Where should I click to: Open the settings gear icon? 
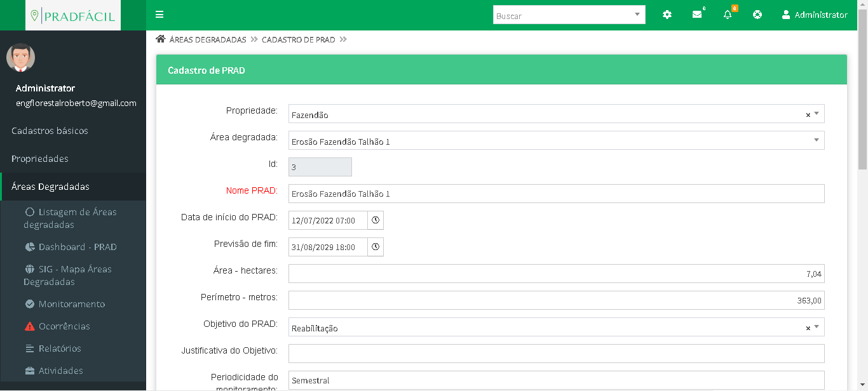tap(667, 15)
